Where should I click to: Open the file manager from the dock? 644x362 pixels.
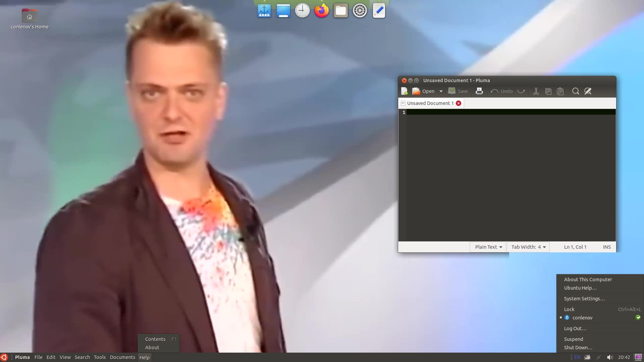[340, 11]
